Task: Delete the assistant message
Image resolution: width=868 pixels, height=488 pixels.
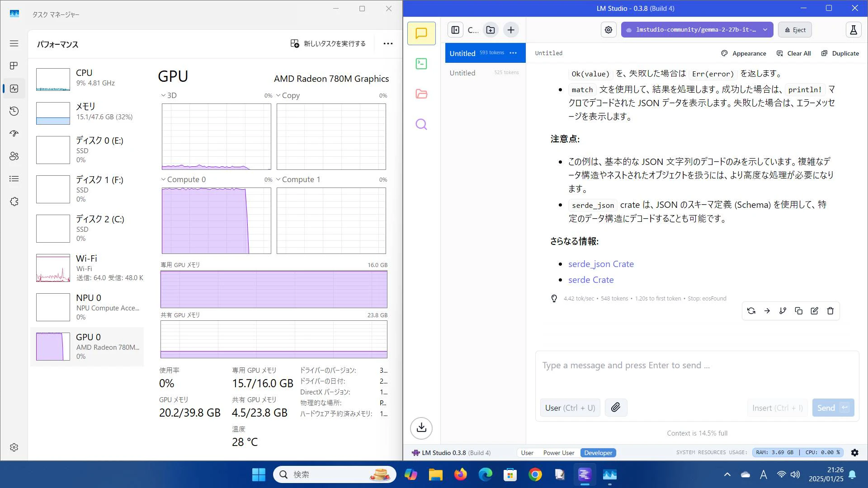Action: click(830, 311)
